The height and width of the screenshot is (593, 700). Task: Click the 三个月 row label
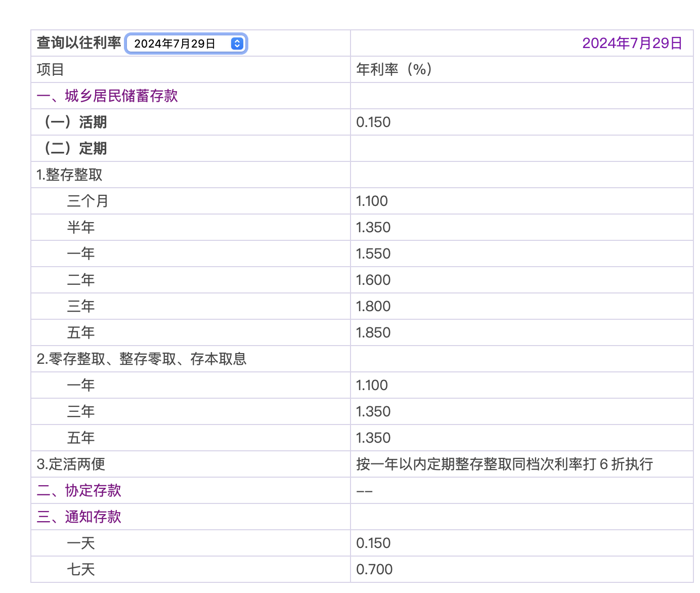(x=88, y=201)
